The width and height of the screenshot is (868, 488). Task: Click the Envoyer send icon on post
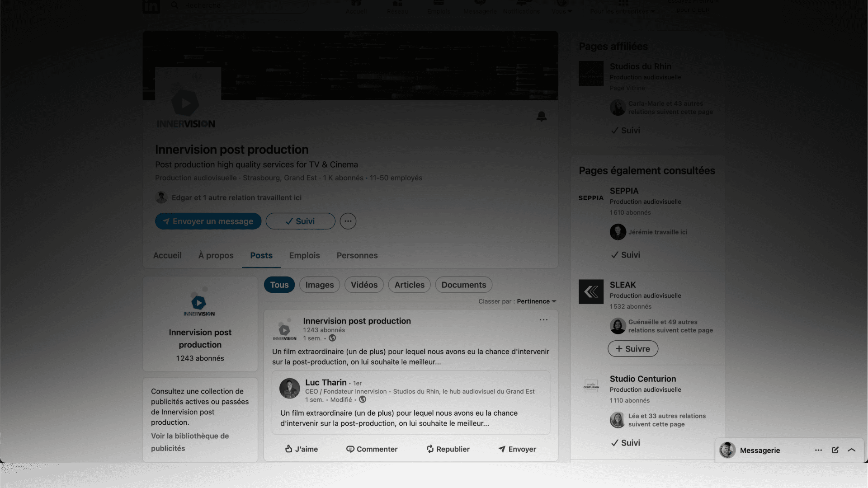click(x=502, y=449)
